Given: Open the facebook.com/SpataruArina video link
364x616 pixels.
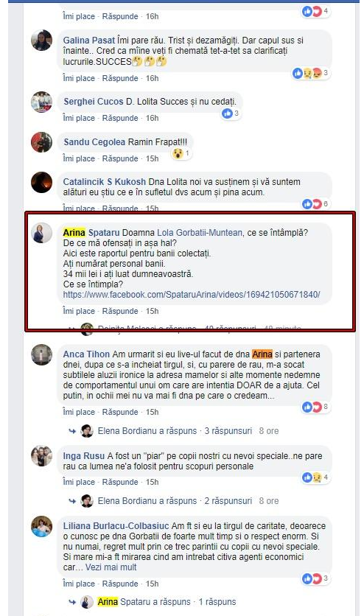Looking at the screenshot, I should tap(192, 295).
